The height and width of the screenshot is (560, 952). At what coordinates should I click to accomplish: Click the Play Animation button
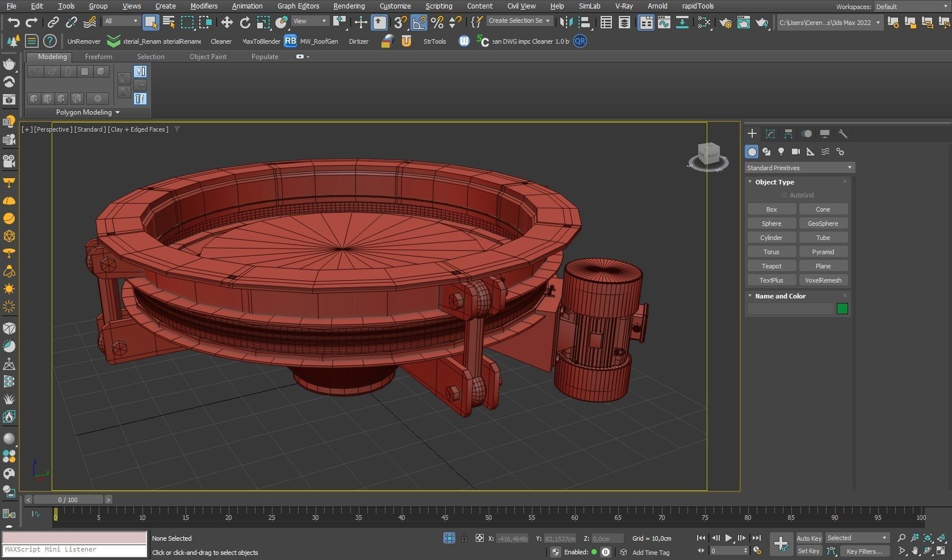(x=729, y=538)
